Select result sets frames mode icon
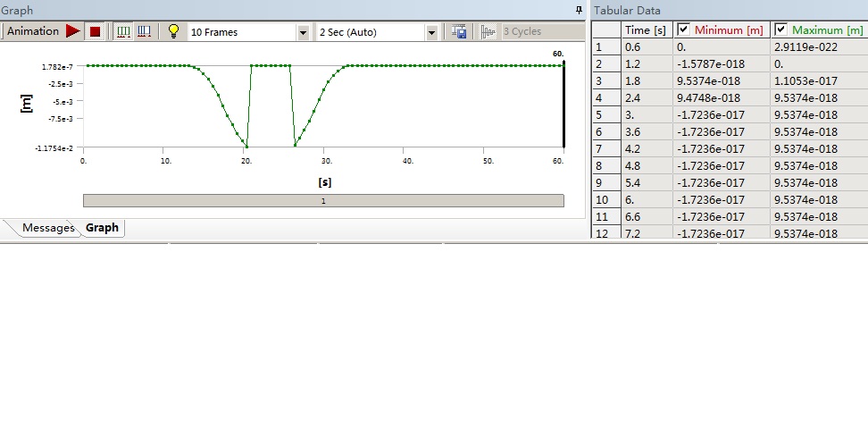The width and height of the screenshot is (868, 429). pos(145,31)
